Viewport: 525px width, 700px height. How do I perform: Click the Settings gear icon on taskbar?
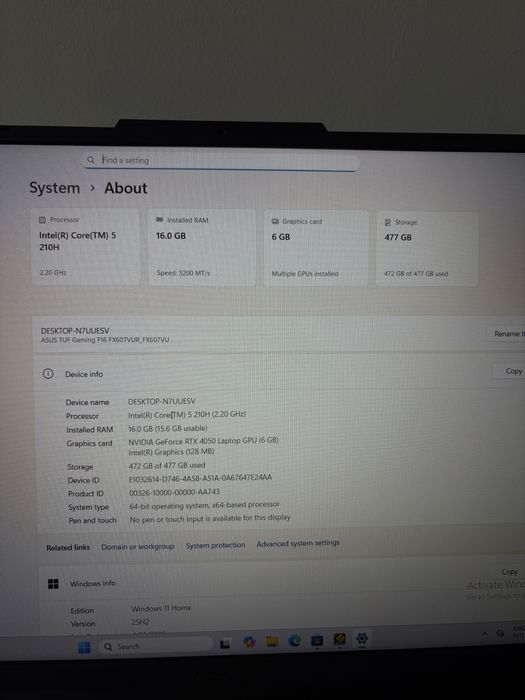pos(362,639)
